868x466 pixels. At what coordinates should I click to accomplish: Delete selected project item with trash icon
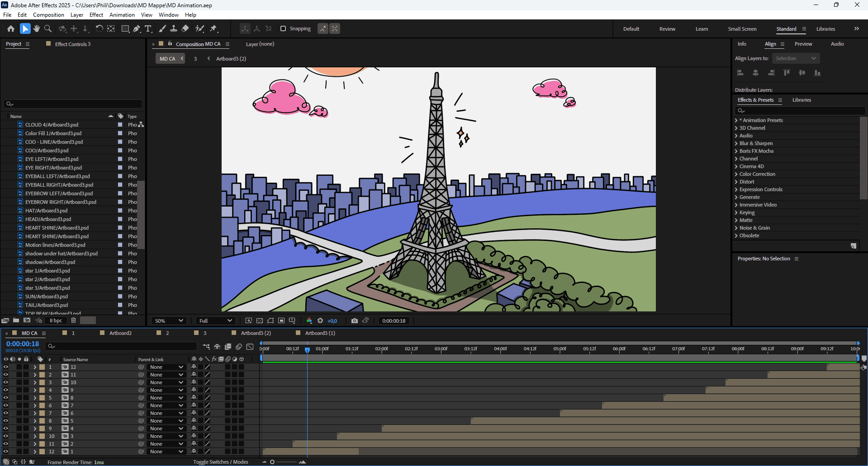pyautogui.click(x=73, y=320)
